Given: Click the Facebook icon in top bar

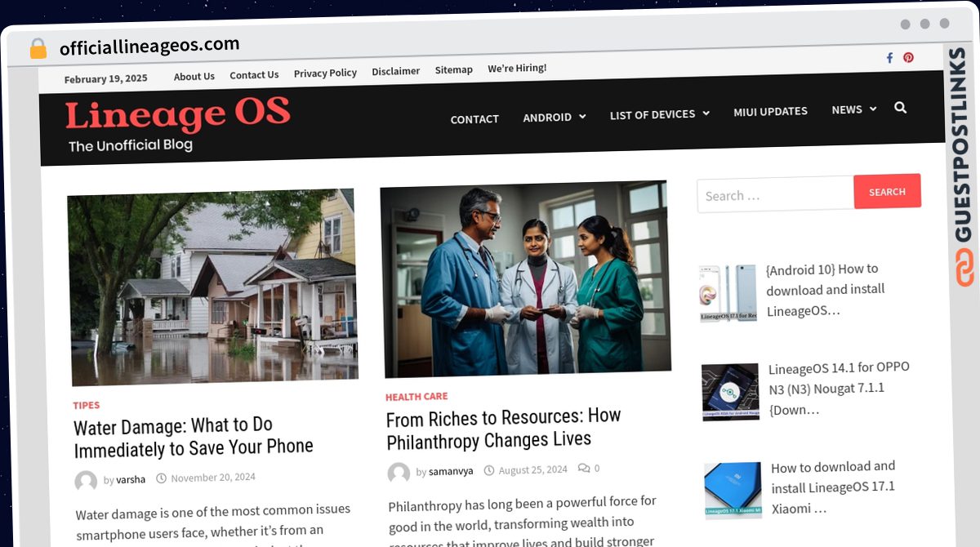Looking at the screenshot, I should [889, 58].
